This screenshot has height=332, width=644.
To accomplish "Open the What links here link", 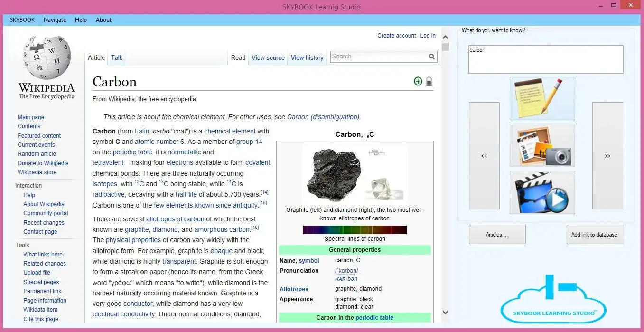I will [x=43, y=255].
